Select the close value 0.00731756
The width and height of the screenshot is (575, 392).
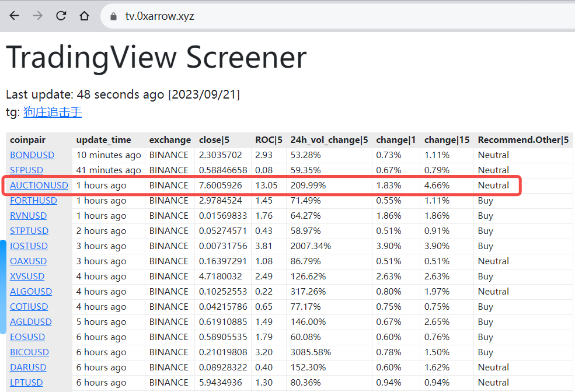(x=223, y=246)
